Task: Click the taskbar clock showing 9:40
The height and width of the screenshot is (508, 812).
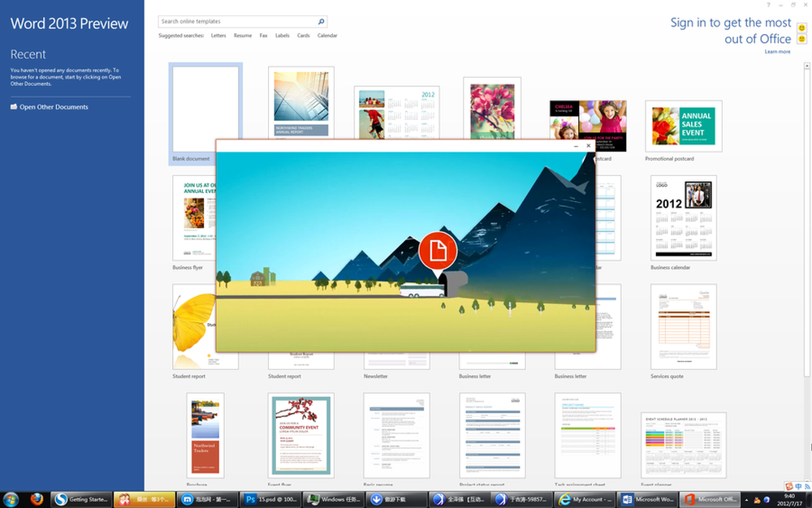Action: 789,500
